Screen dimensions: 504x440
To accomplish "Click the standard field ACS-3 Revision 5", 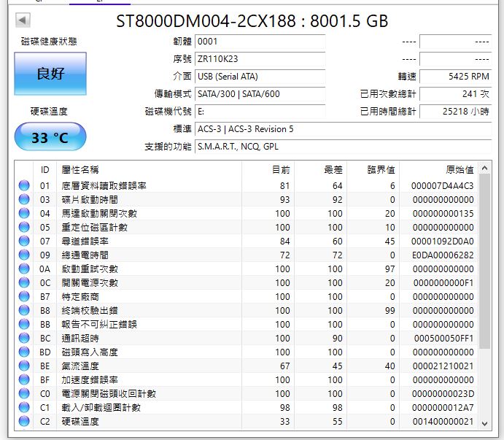I will (x=344, y=129).
